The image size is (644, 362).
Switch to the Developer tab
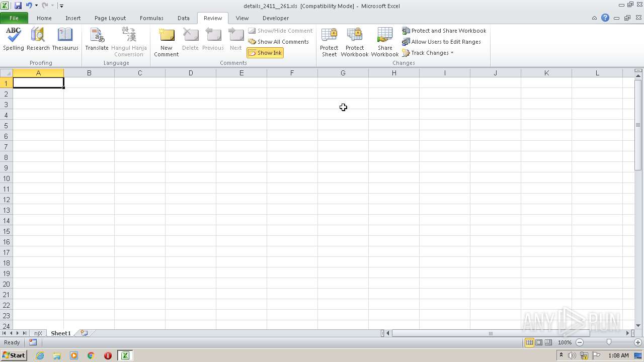click(276, 18)
